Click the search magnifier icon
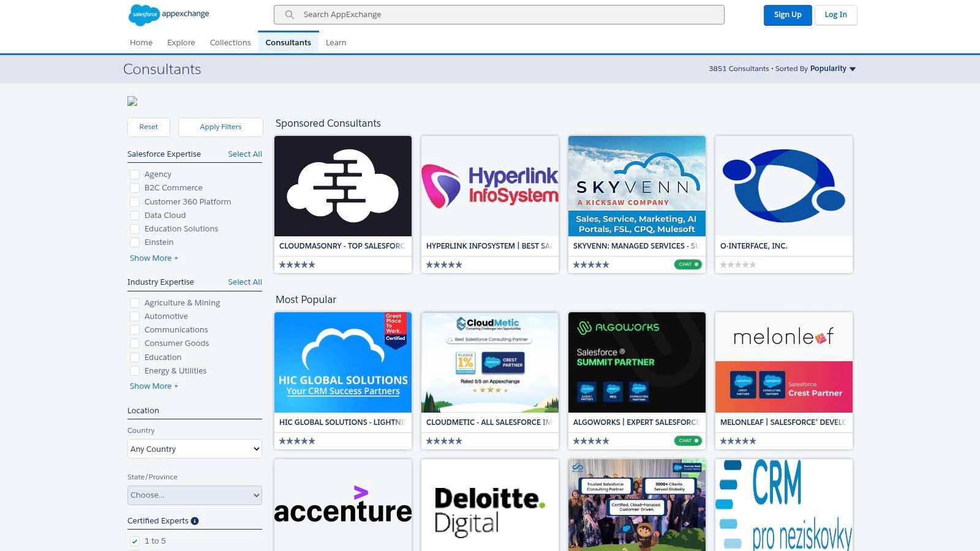 pyautogui.click(x=288, y=14)
